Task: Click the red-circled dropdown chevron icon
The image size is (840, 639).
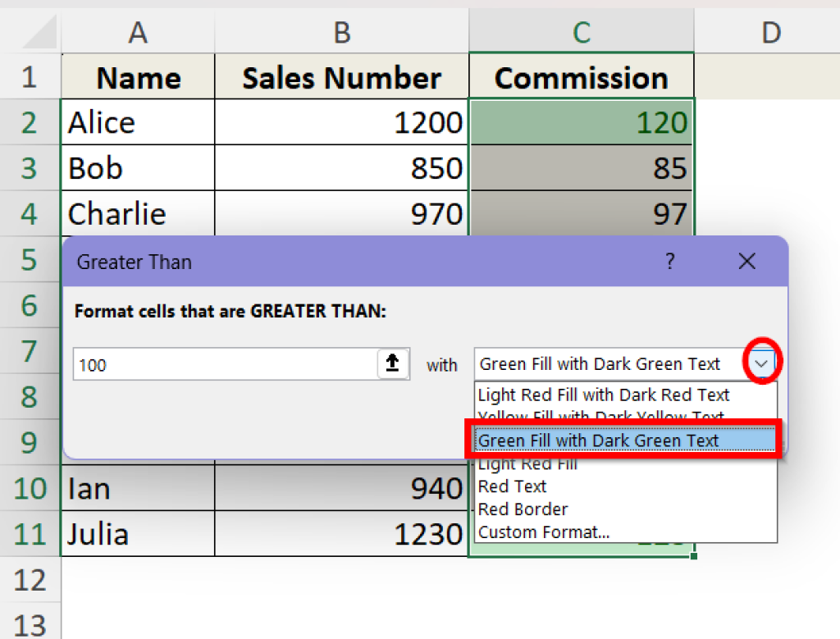Action: pyautogui.click(x=761, y=361)
